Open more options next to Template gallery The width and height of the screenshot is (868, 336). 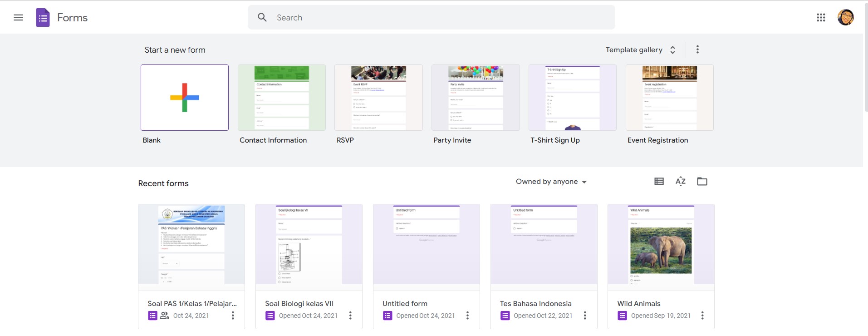(697, 49)
